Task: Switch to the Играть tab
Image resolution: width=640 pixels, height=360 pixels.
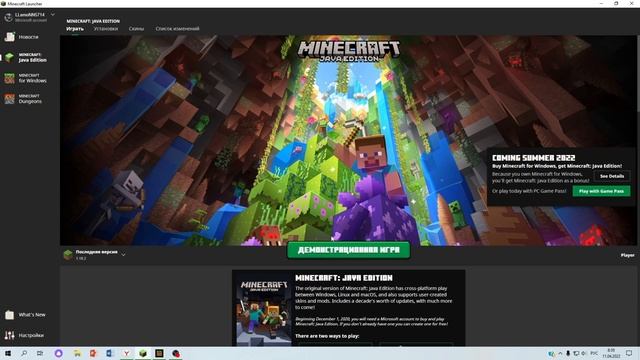Action: coord(75,29)
